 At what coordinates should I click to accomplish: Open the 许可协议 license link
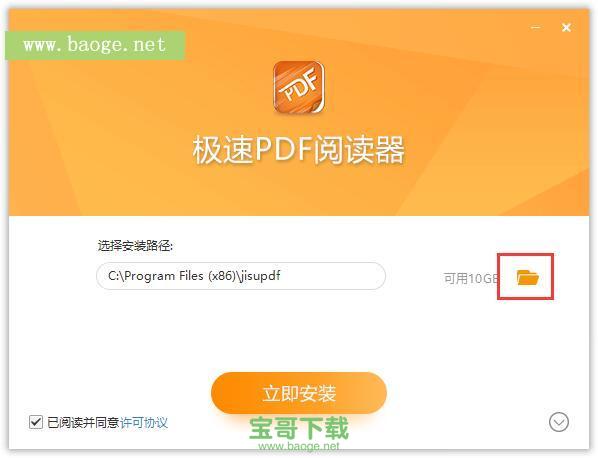click(144, 423)
